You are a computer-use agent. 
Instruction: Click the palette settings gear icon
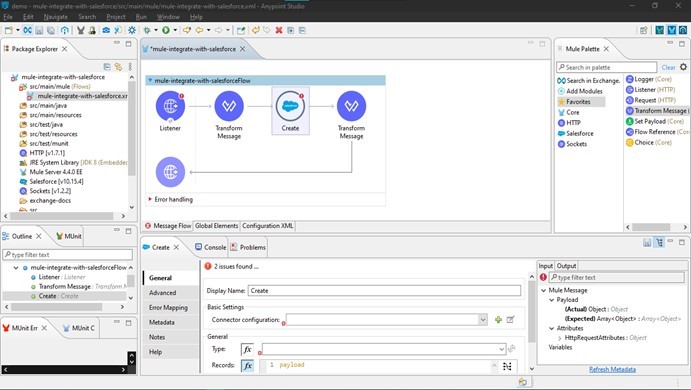[683, 67]
